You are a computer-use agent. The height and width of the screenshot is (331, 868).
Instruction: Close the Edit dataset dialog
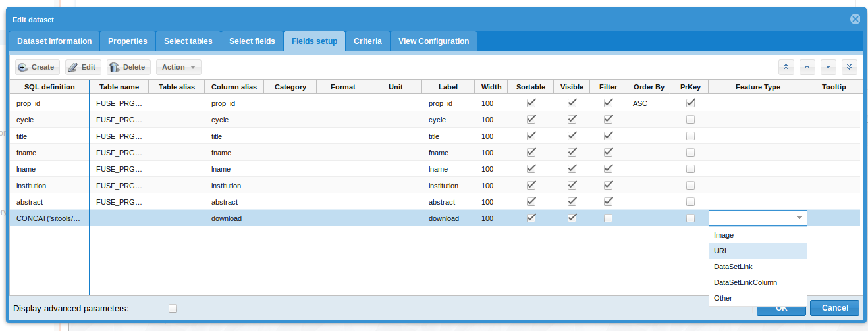(855, 20)
